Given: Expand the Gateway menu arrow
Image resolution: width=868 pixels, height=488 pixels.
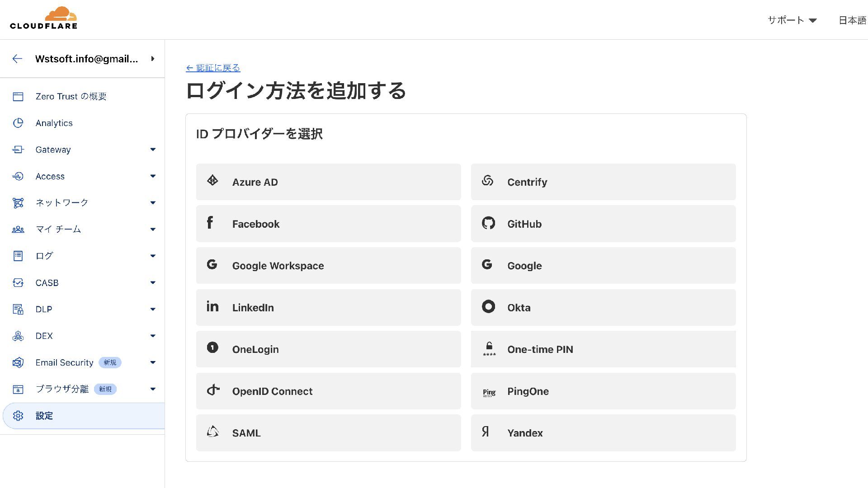Looking at the screenshot, I should (x=153, y=150).
